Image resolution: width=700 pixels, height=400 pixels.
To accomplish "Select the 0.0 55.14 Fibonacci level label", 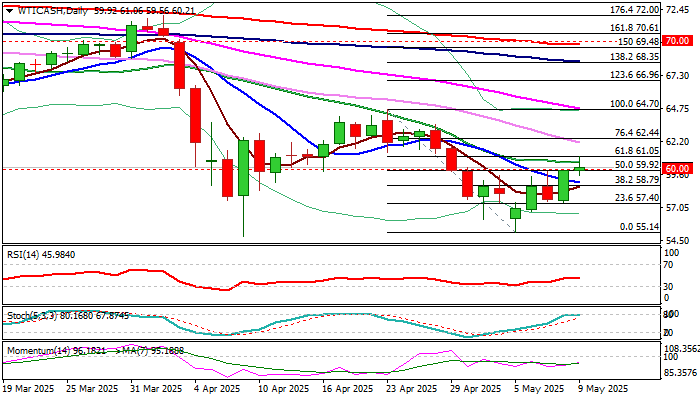I will tap(639, 227).
